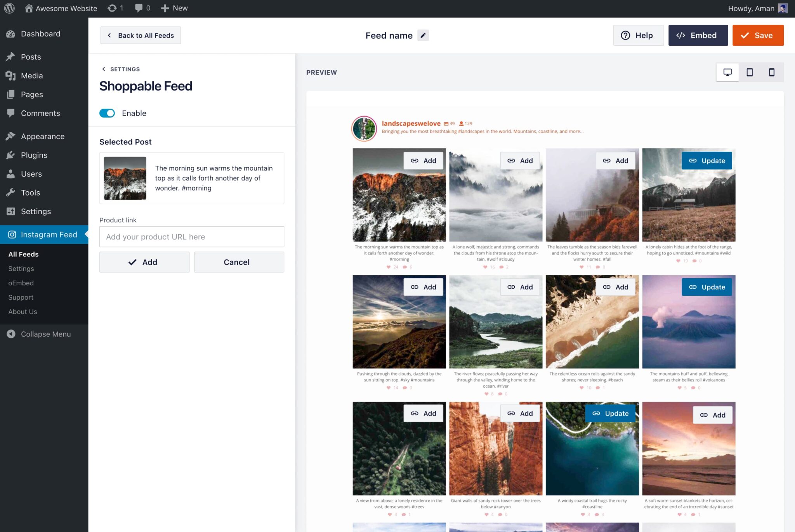Switch preview to mobile view icon
The width and height of the screenshot is (795, 532).
tap(772, 72)
